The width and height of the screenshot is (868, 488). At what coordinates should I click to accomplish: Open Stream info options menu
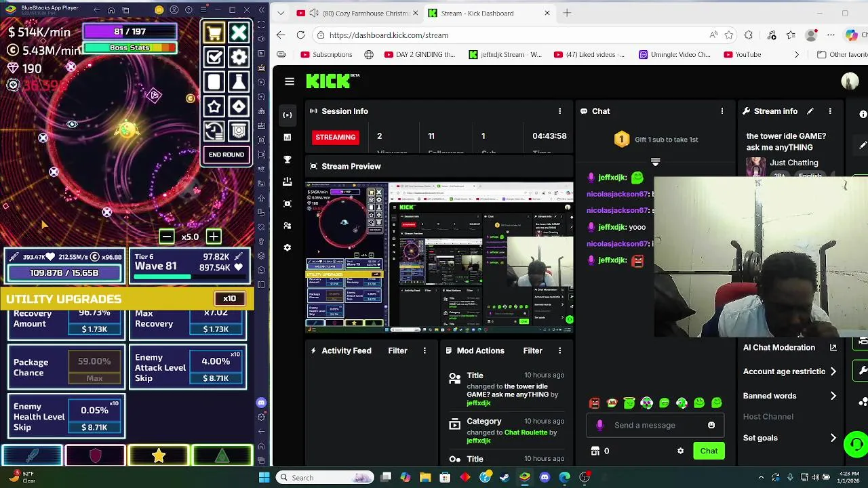(x=830, y=111)
